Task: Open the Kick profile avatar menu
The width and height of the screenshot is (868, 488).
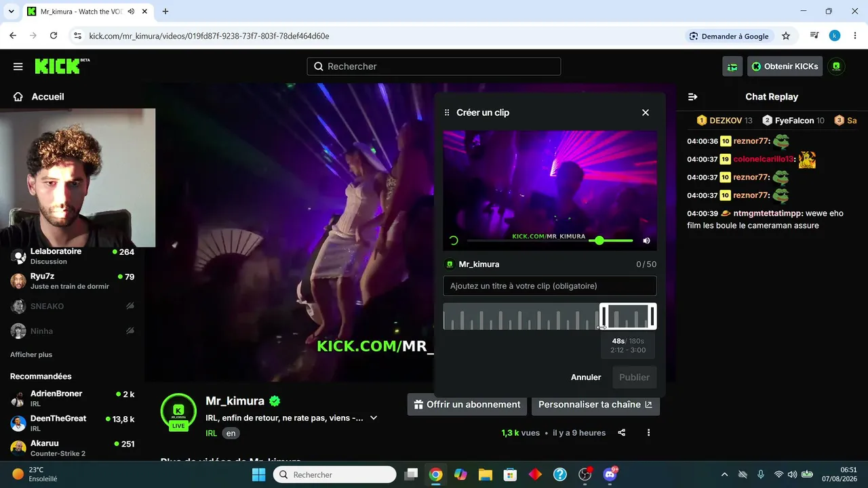Action: (836, 66)
